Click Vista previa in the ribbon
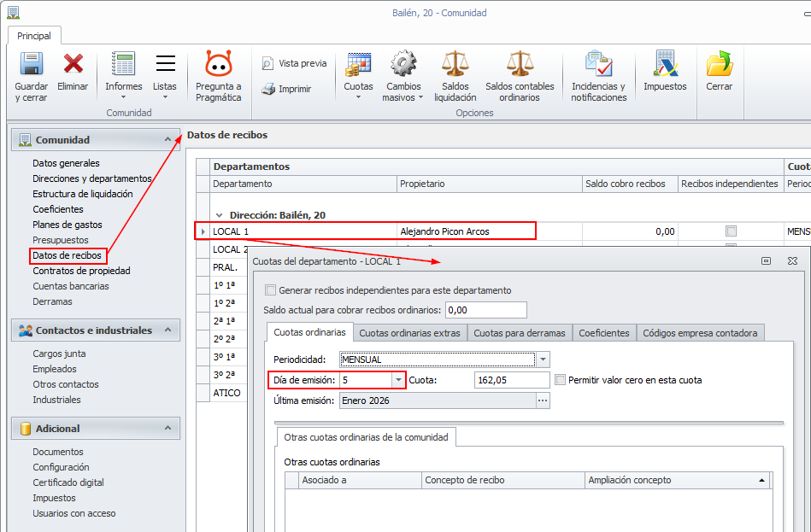Viewport: 811px width, 532px height. [x=294, y=63]
